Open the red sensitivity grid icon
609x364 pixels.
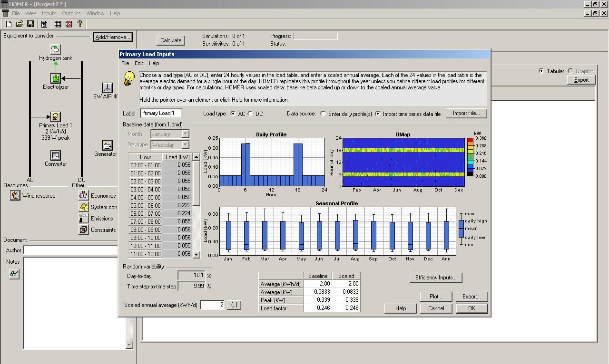[69, 24]
